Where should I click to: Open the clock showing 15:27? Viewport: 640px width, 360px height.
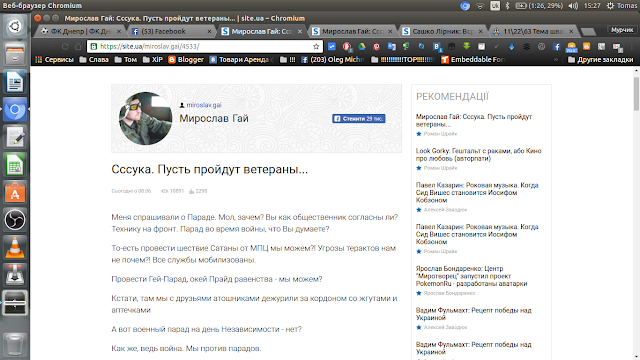click(x=592, y=6)
